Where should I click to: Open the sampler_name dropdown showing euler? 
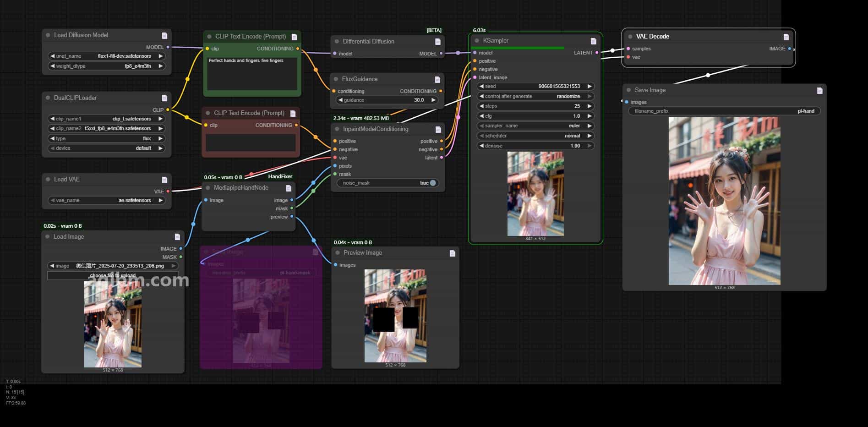535,126
